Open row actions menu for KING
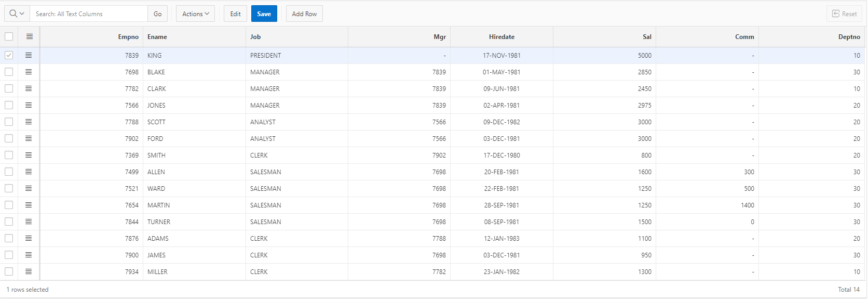 (29, 55)
